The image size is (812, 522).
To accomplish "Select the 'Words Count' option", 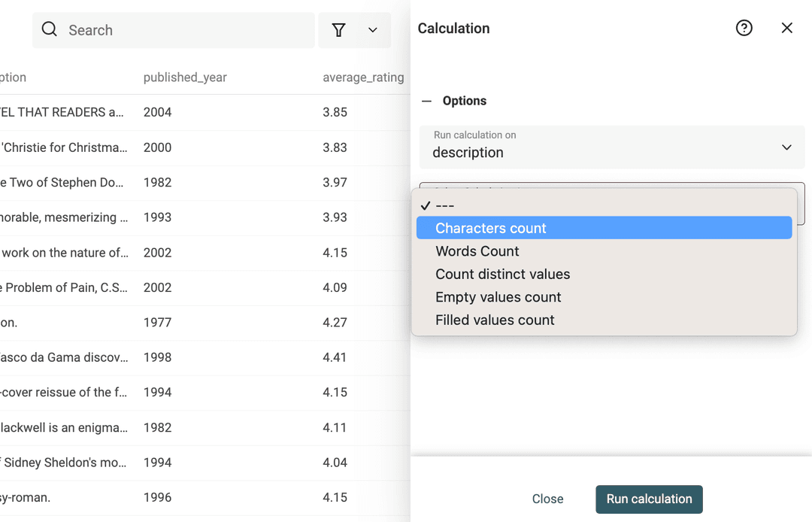I will click(x=477, y=250).
